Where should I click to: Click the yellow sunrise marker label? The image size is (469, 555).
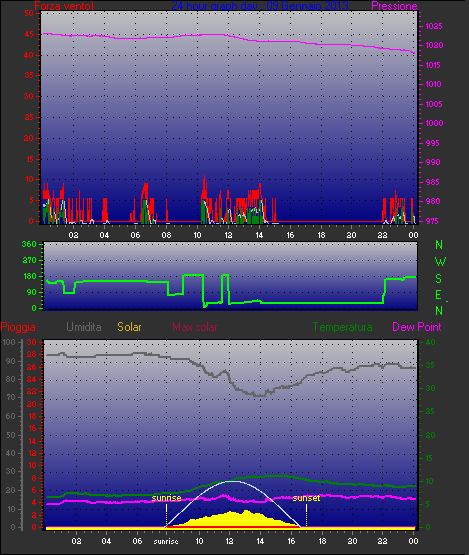point(166,498)
